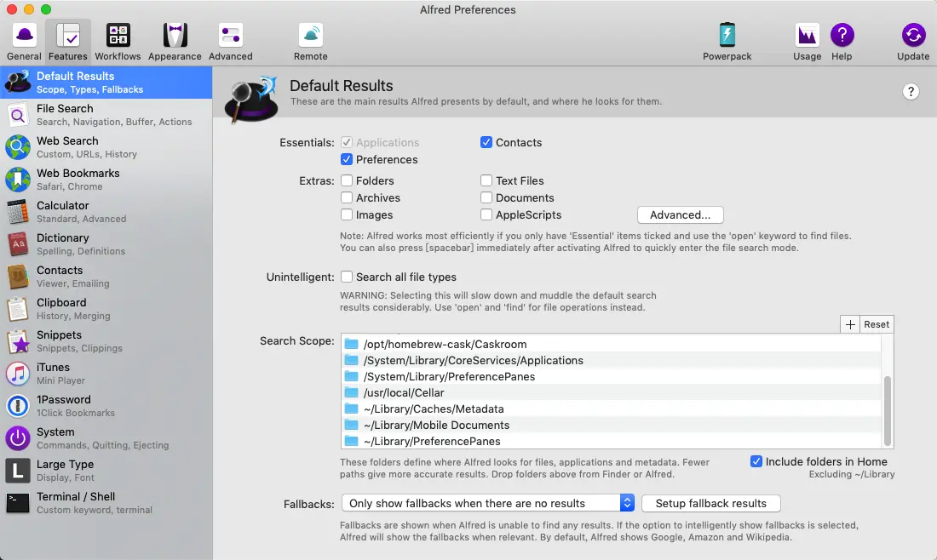Click the Reset search scope button

point(877,324)
